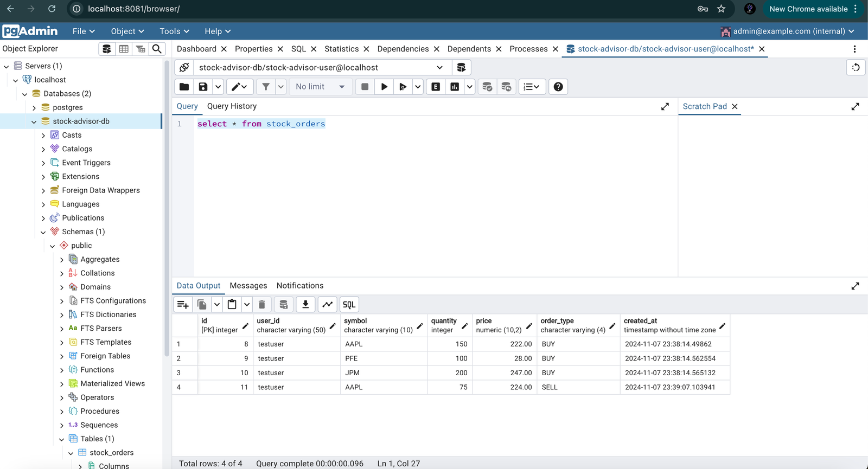This screenshot has width=868, height=469.
Task: Click the Download results icon
Action: 305,305
